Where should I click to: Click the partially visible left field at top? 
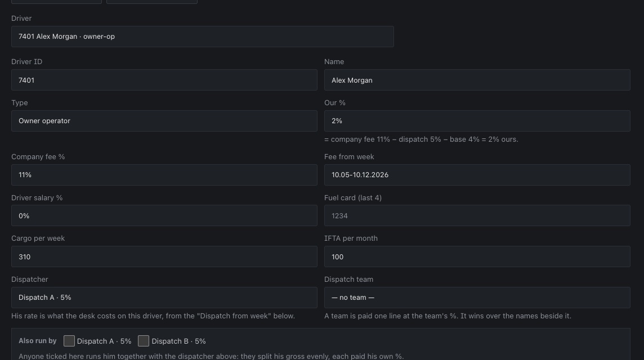point(57,2)
